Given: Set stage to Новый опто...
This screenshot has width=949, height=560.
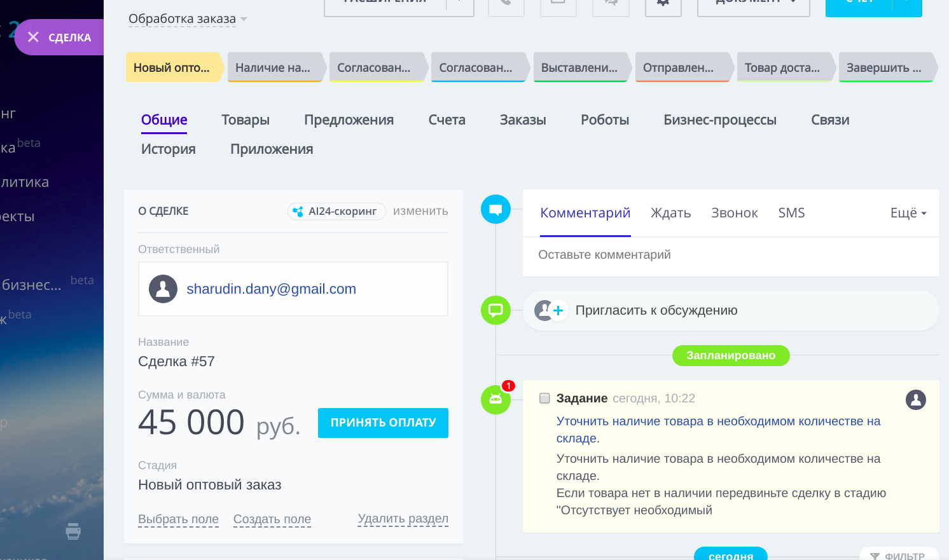Looking at the screenshot, I should point(175,67).
